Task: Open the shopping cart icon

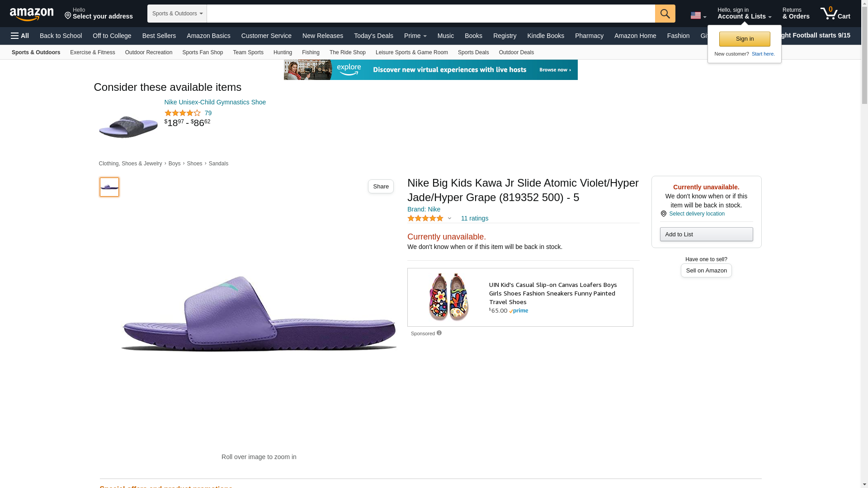Action: (835, 14)
